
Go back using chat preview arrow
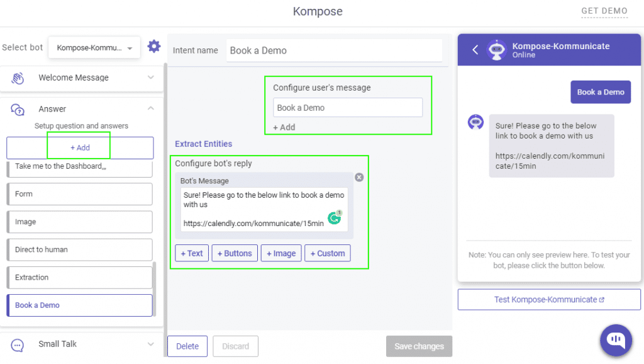coord(475,50)
